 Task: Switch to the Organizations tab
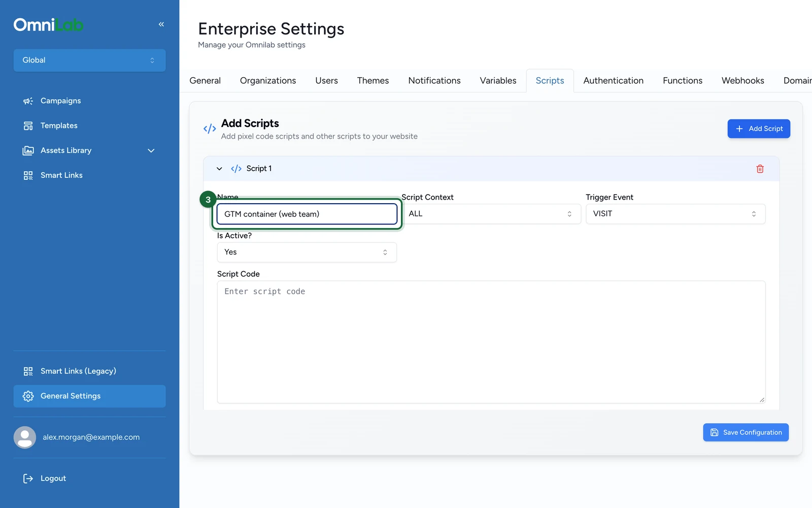(268, 81)
